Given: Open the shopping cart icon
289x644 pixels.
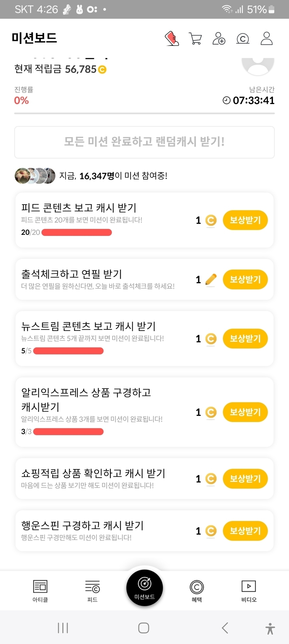Looking at the screenshot, I should [x=195, y=38].
